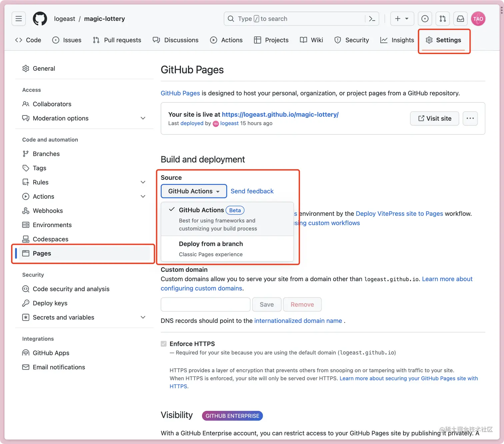This screenshot has height=444, width=504.
Task: Open the Security tab
Action: pos(352,40)
